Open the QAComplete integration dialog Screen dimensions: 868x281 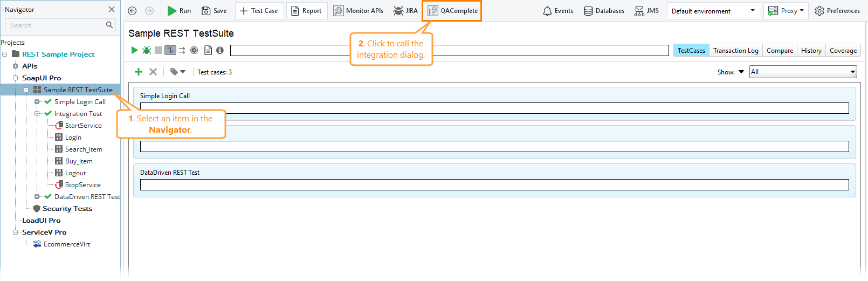pos(452,11)
